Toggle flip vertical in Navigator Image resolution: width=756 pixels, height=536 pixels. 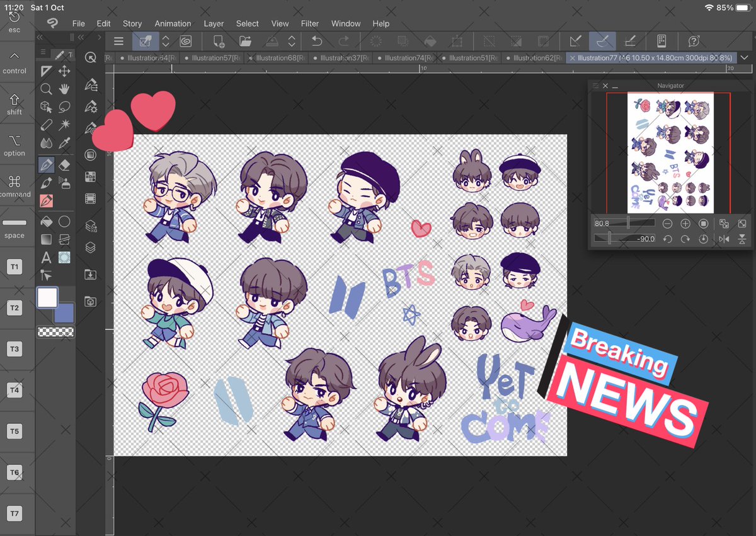742,239
